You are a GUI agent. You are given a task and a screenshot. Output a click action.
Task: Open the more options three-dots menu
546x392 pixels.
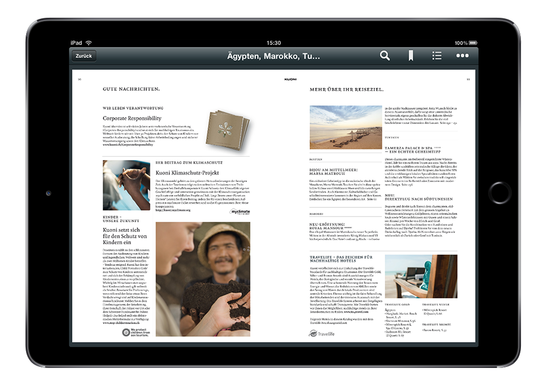point(462,56)
